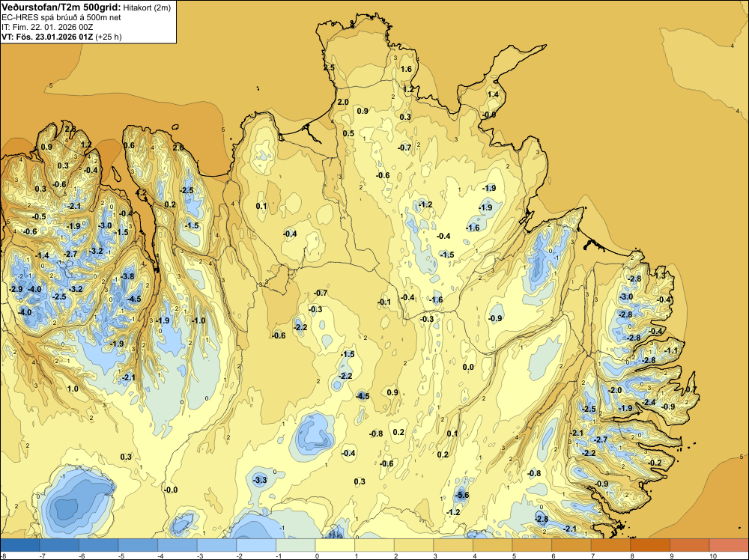Click the temperature value "-2.0"

pos(615,390)
